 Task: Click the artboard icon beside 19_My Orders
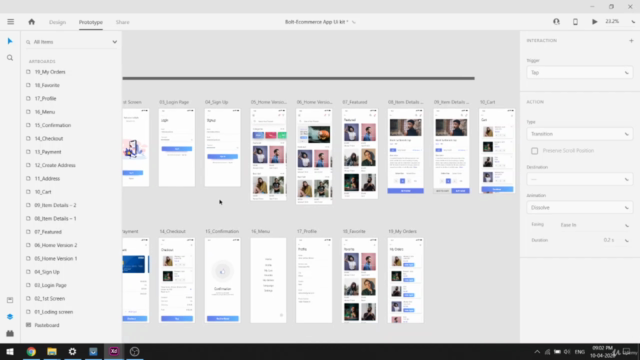click(28, 72)
